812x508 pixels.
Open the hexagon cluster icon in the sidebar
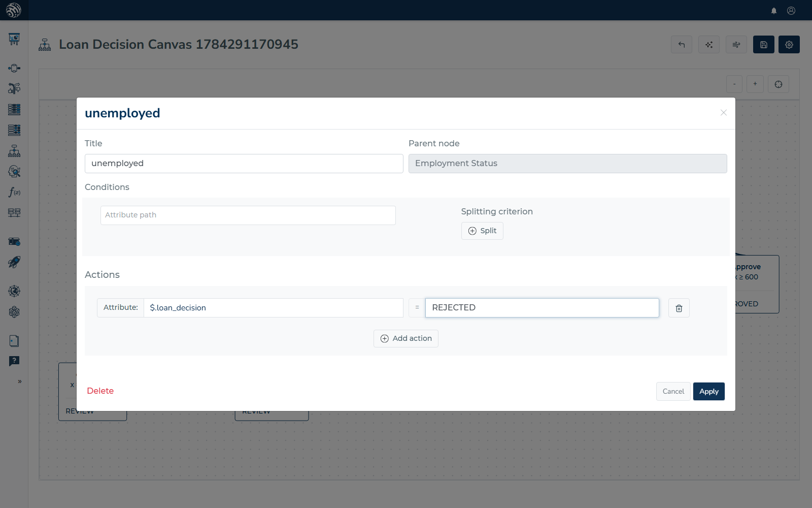[x=14, y=312]
